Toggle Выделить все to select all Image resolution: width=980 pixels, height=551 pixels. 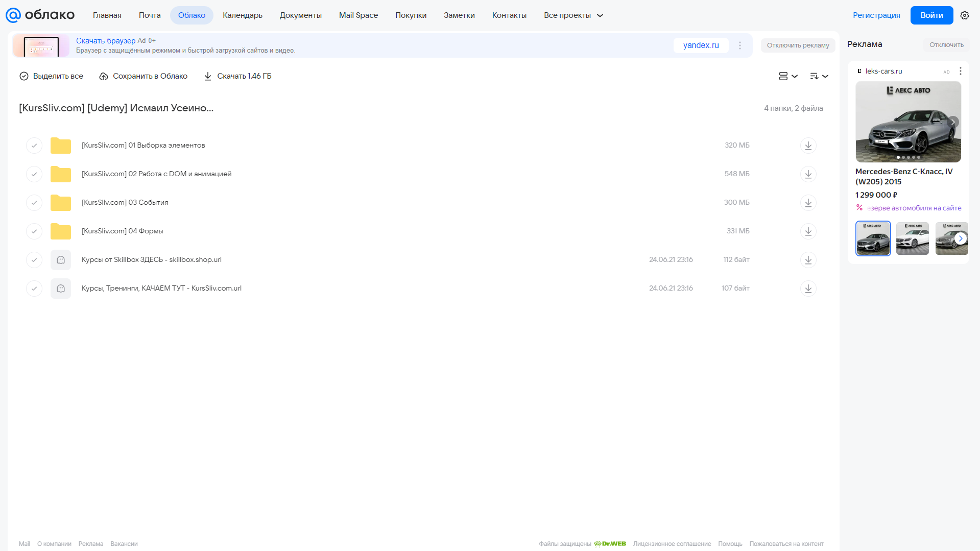pyautogui.click(x=51, y=76)
